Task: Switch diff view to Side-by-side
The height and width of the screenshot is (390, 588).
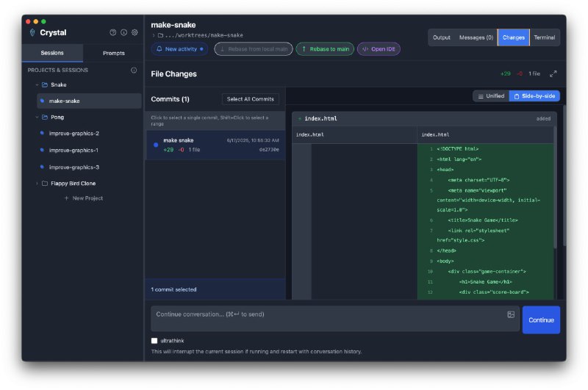Action: coord(534,96)
